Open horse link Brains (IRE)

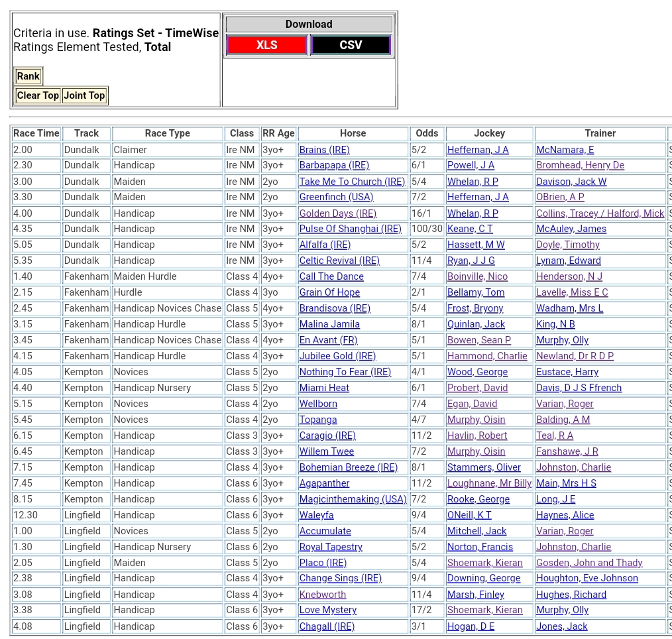coord(324,150)
